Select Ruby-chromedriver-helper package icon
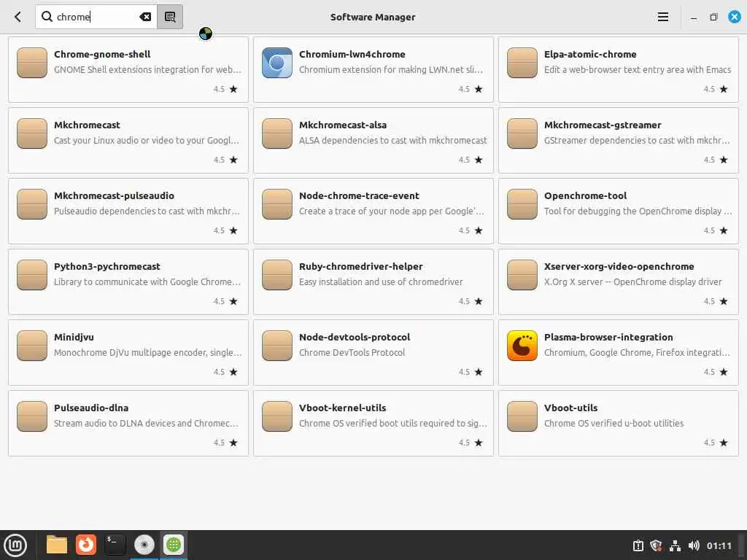 (276, 275)
